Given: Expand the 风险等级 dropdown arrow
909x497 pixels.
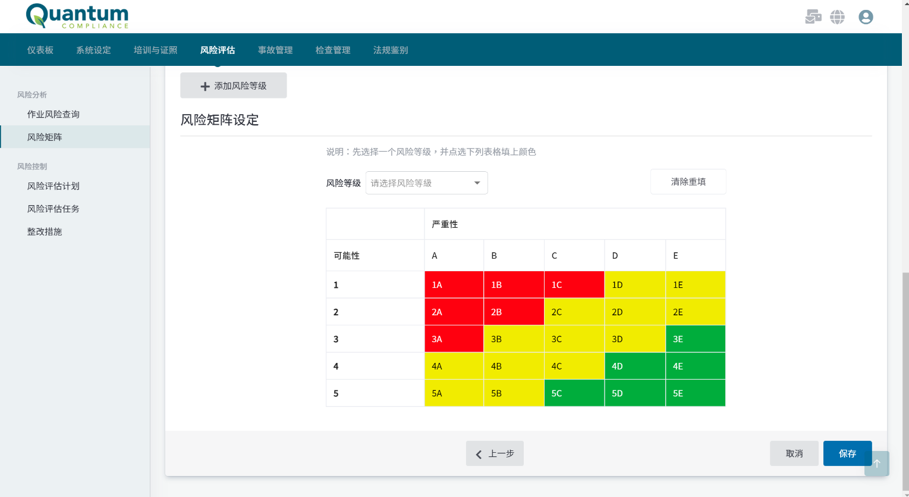Looking at the screenshot, I should coord(477,183).
